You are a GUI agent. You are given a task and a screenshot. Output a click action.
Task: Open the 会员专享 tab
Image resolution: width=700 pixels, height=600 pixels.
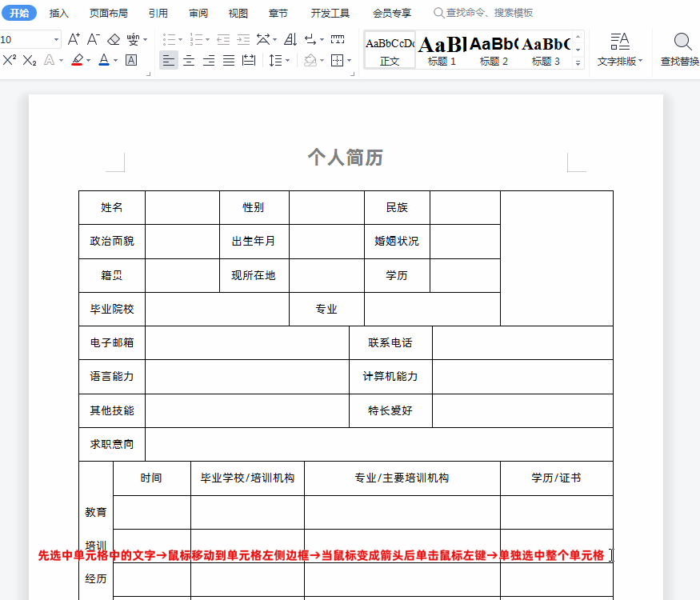(392, 13)
